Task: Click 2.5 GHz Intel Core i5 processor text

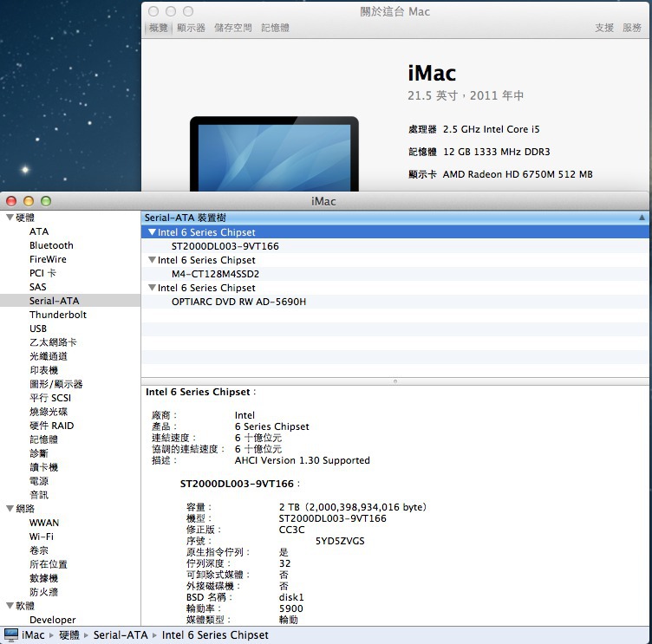Action: pos(491,129)
